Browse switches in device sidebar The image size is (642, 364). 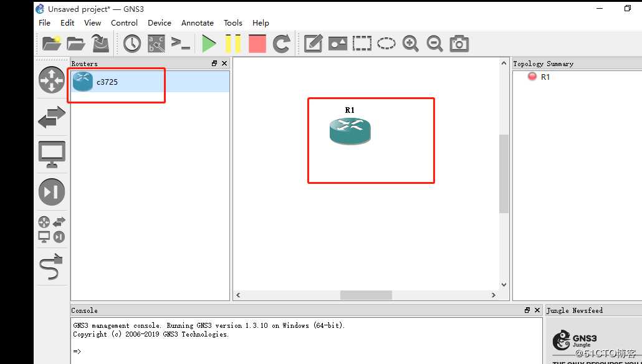click(52, 117)
